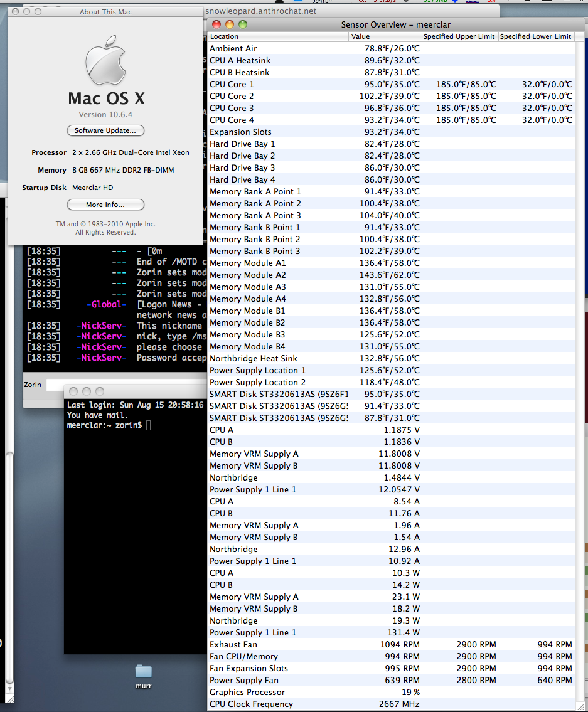Viewport: 588px width, 712px height.
Task: Click More Info button
Action: tap(105, 205)
